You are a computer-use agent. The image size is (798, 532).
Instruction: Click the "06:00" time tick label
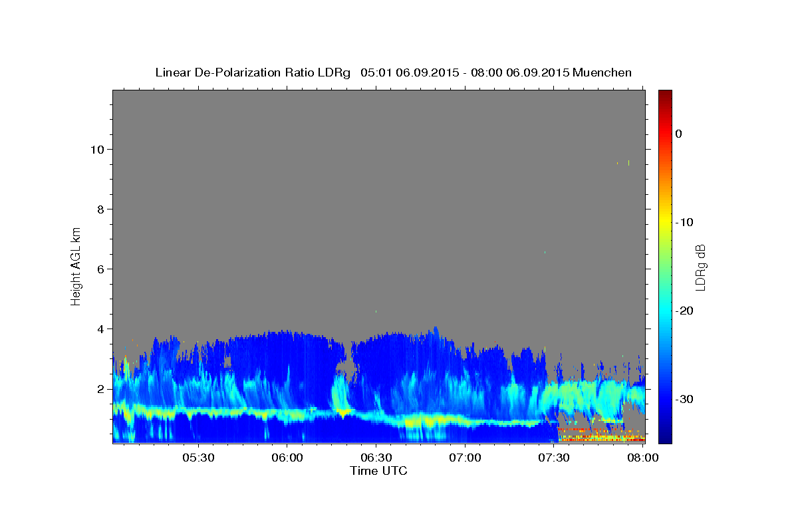[287, 458]
